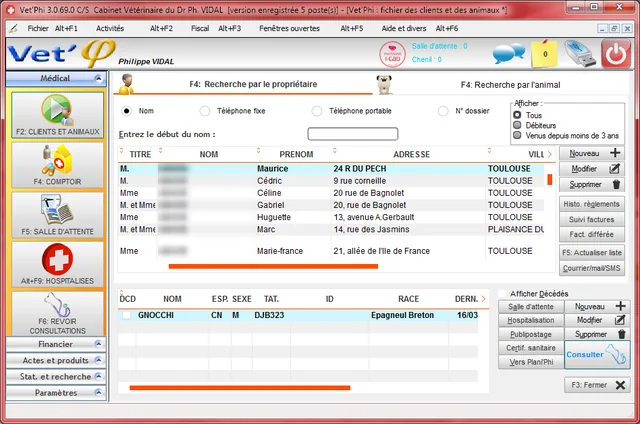Open the Activités menu
Screen dimensions: 640x424
pos(110,28)
